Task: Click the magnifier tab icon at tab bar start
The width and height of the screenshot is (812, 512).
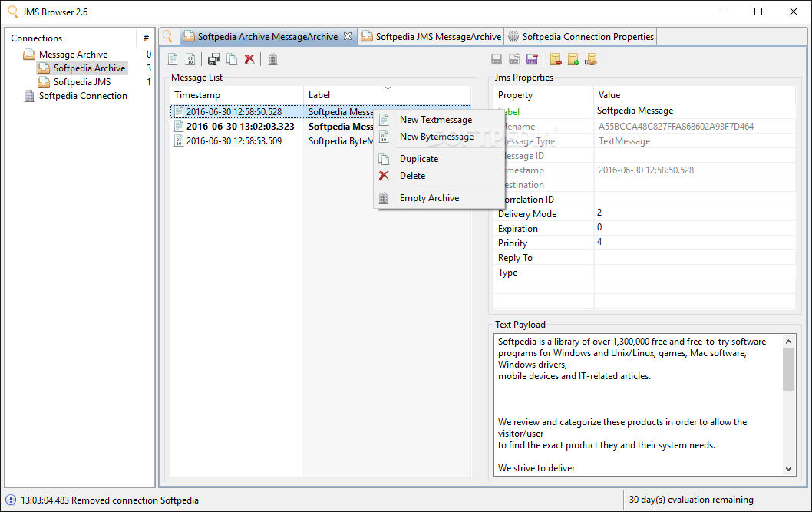Action: (168, 36)
